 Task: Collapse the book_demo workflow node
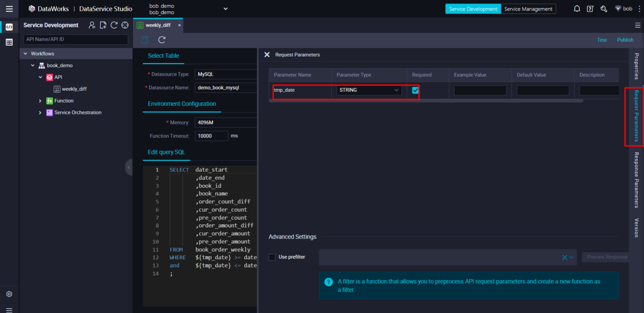pos(33,65)
